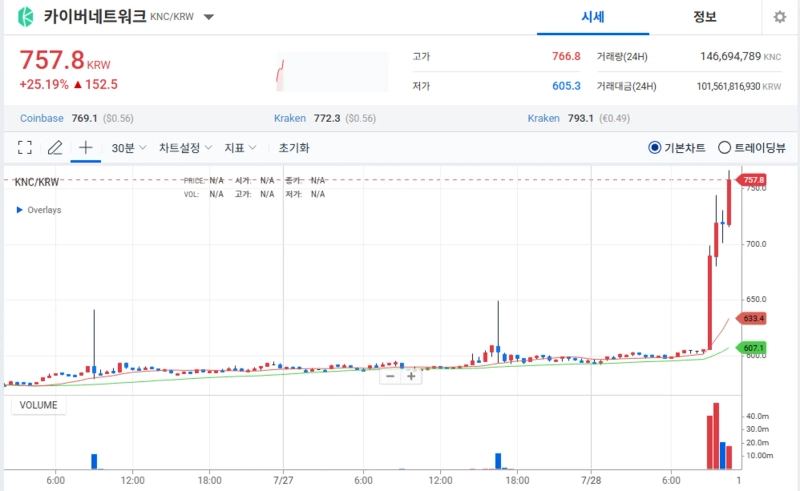Viewport: 800px width, 491px height.
Task: Click the fullscreen chart icon
Action: click(25, 148)
